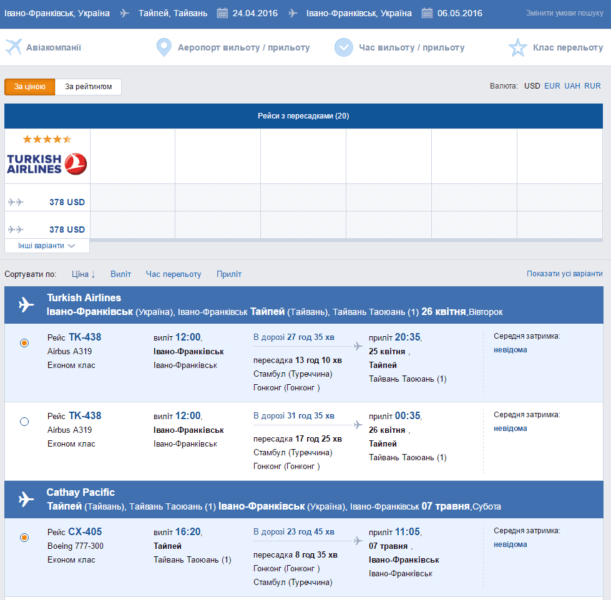Expand Інші варіанти under Turkish Airlines
This screenshot has width=611, height=600.
[46, 245]
